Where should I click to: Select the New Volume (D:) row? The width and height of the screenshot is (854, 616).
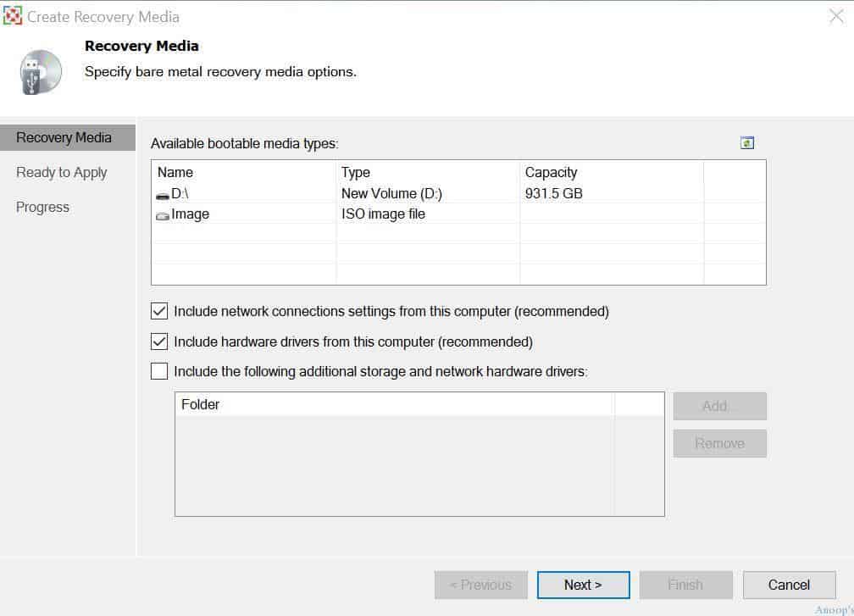click(x=458, y=193)
